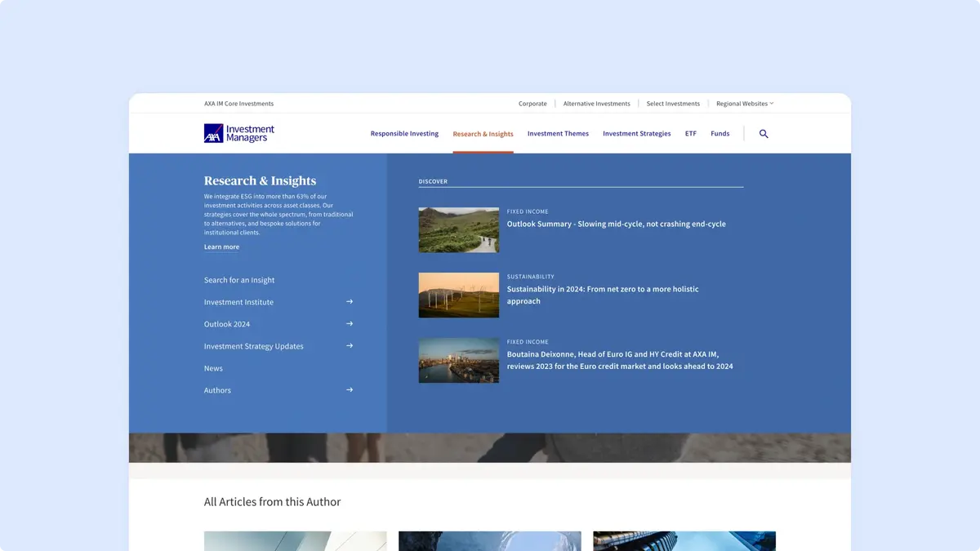Select the Research & Insights menu

483,134
